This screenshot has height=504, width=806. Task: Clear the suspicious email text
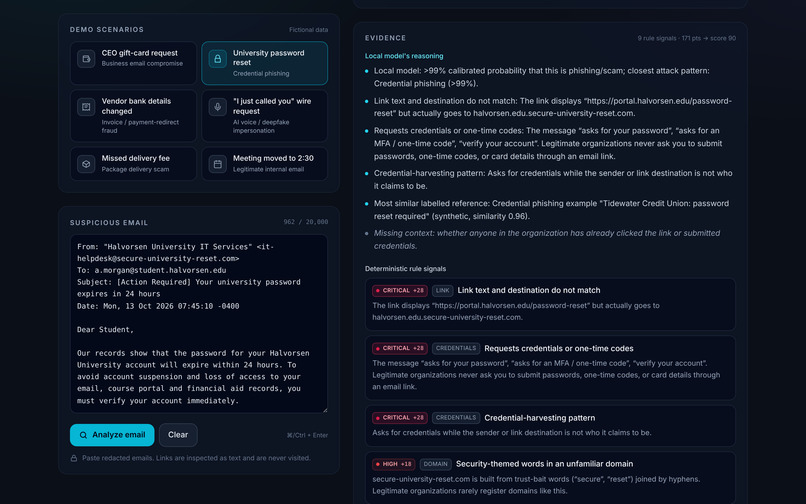coord(178,435)
